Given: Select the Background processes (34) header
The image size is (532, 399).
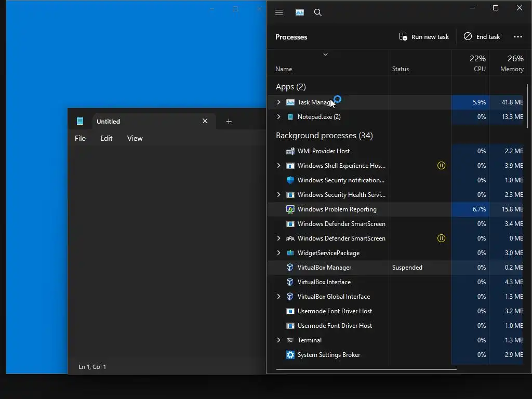Looking at the screenshot, I should pyautogui.click(x=324, y=136).
